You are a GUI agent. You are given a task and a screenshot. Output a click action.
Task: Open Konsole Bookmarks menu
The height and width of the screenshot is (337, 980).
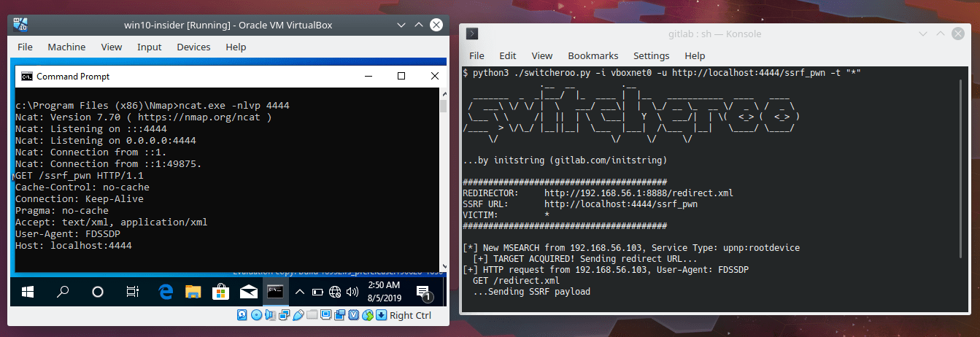[593, 55]
